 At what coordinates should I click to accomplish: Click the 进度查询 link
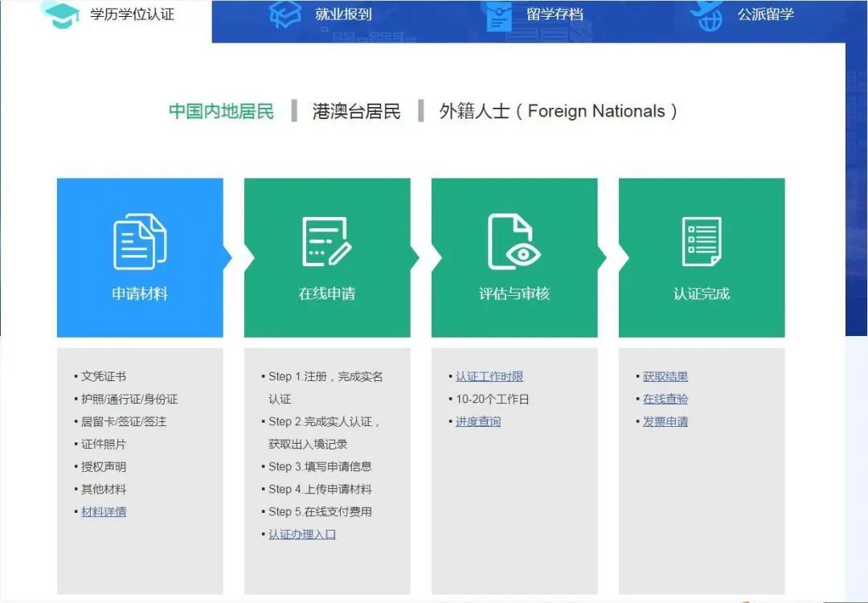click(478, 421)
